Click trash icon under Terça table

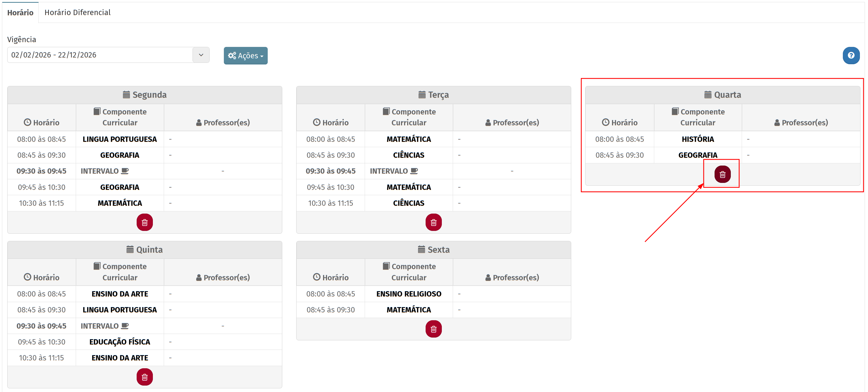click(x=433, y=222)
